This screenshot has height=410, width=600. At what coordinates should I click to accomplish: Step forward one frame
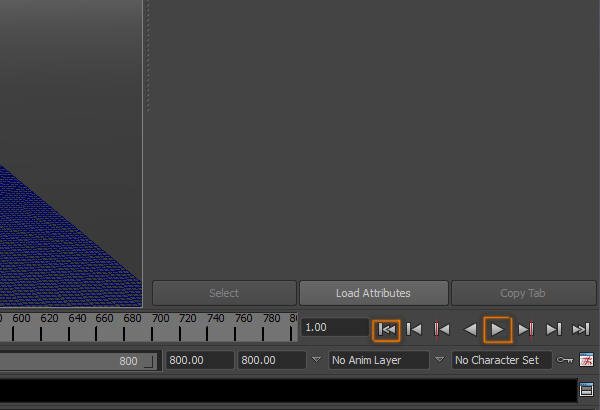pyautogui.click(x=553, y=329)
